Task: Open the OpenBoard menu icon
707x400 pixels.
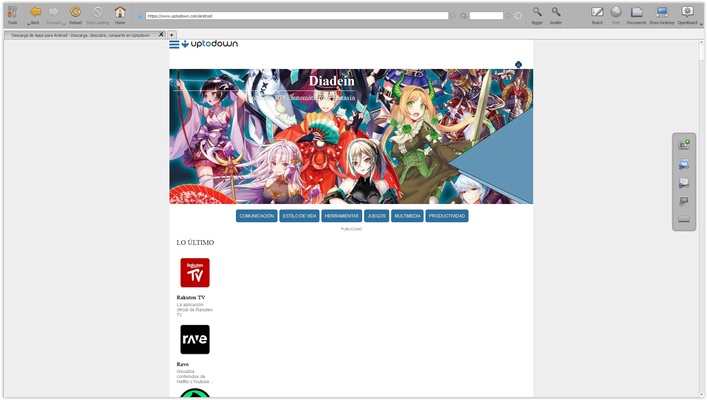Action: pos(687,12)
